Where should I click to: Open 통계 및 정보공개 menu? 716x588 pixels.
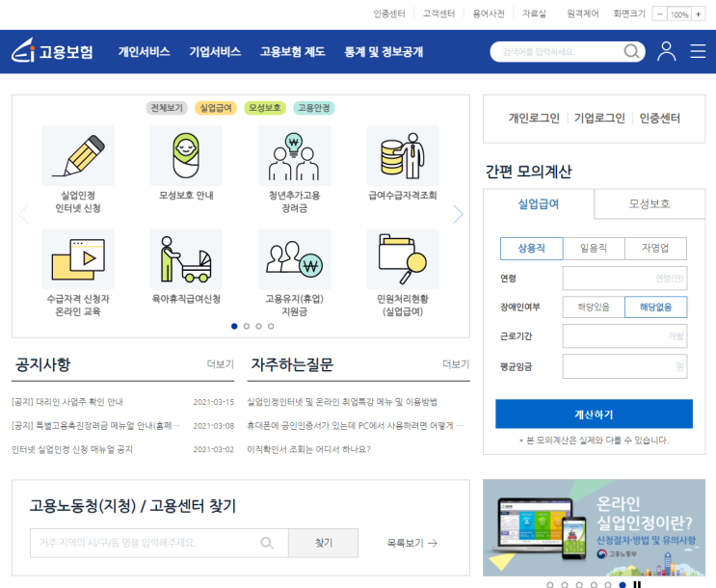tap(384, 52)
